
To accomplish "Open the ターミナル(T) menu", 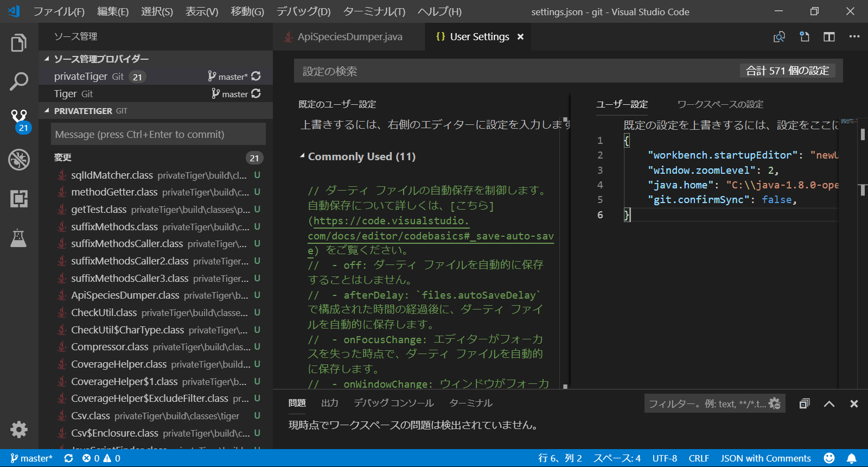I will [374, 11].
